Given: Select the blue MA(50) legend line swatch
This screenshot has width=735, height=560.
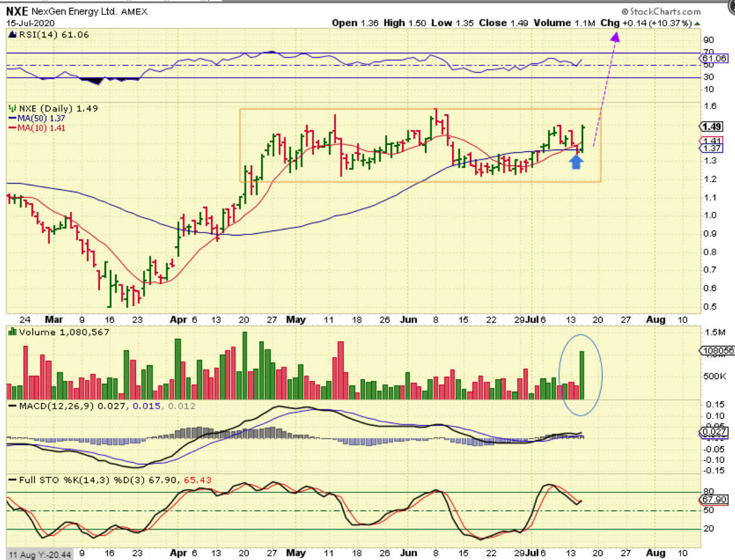Looking at the screenshot, I should tap(13, 118).
